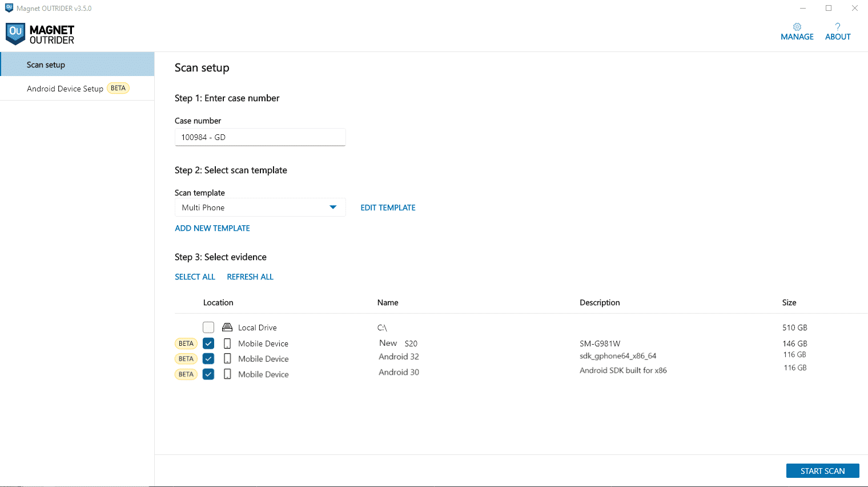Maximize the Magnet OUTRIDER window
This screenshot has width=868, height=487.
tap(829, 8)
